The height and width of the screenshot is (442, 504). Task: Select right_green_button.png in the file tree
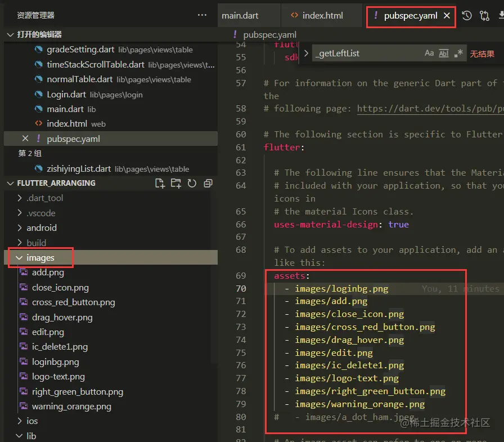(x=78, y=391)
